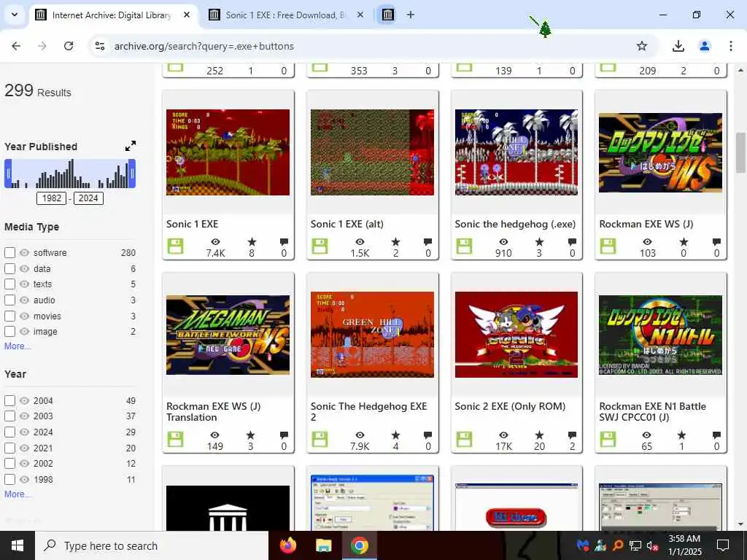Click the 2024 end year field

click(88, 198)
